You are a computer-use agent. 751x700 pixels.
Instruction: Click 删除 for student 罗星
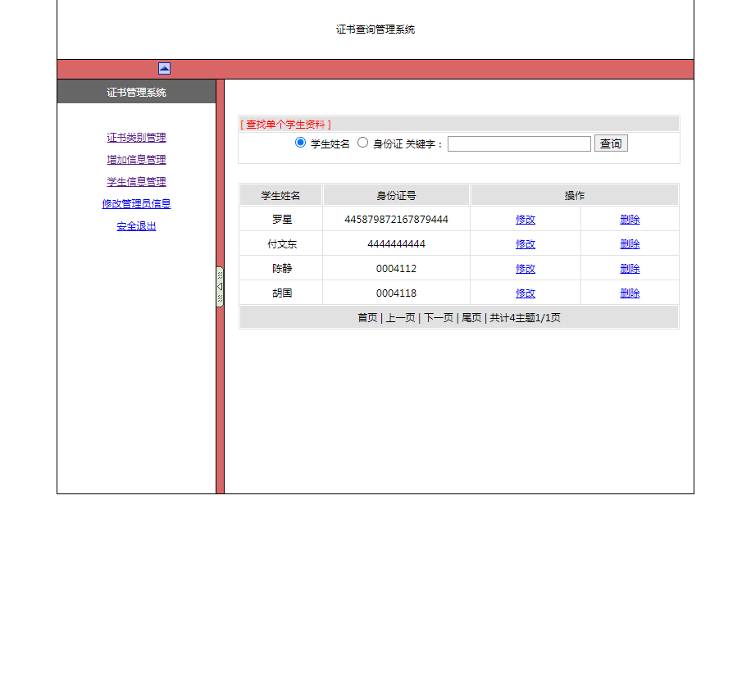(630, 219)
